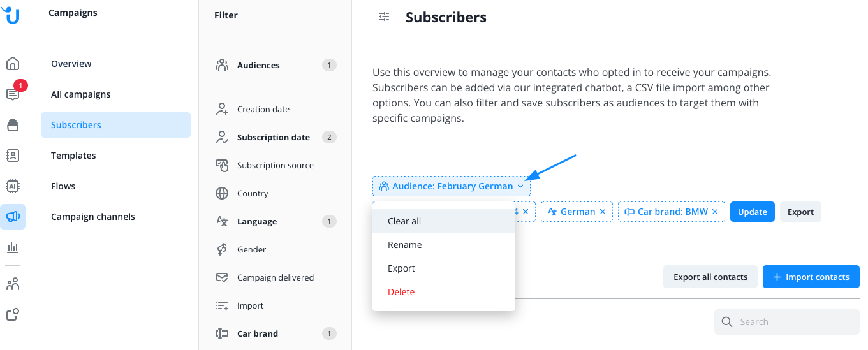The height and width of the screenshot is (350, 868).
Task: Open the inbox icon with red badge
Action: click(x=13, y=94)
